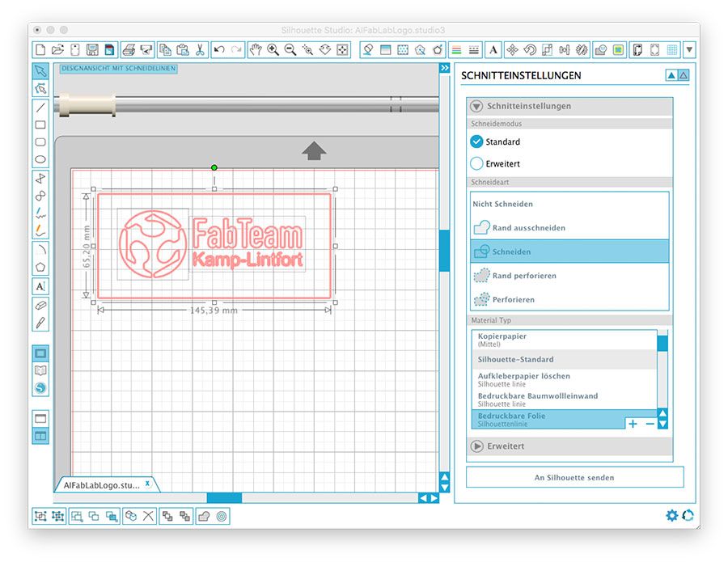728x562 pixels.
Task: Select the Line drawing tool
Action: pos(40,108)
